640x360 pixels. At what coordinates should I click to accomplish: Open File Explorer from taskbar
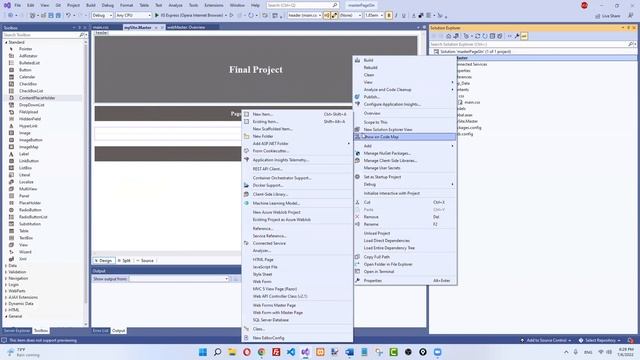tap(232, 352)
